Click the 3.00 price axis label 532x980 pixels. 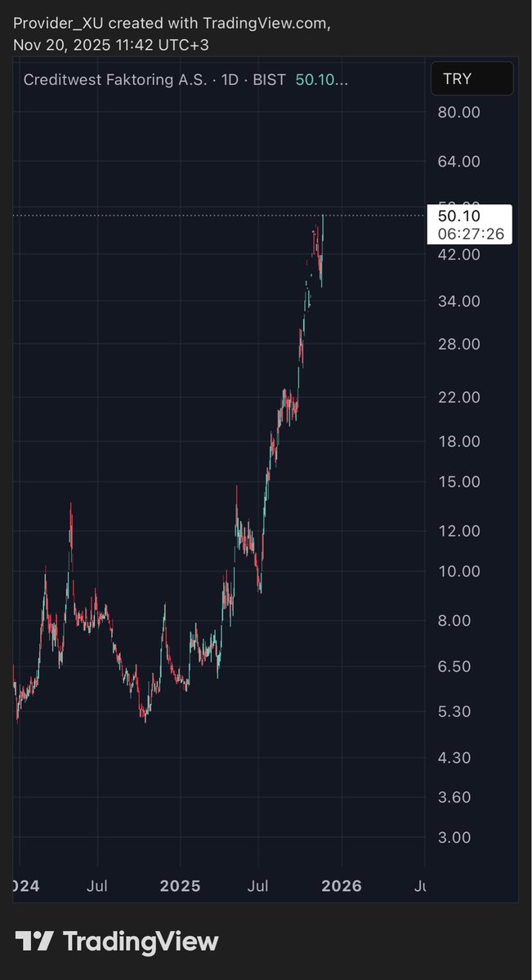454,838
